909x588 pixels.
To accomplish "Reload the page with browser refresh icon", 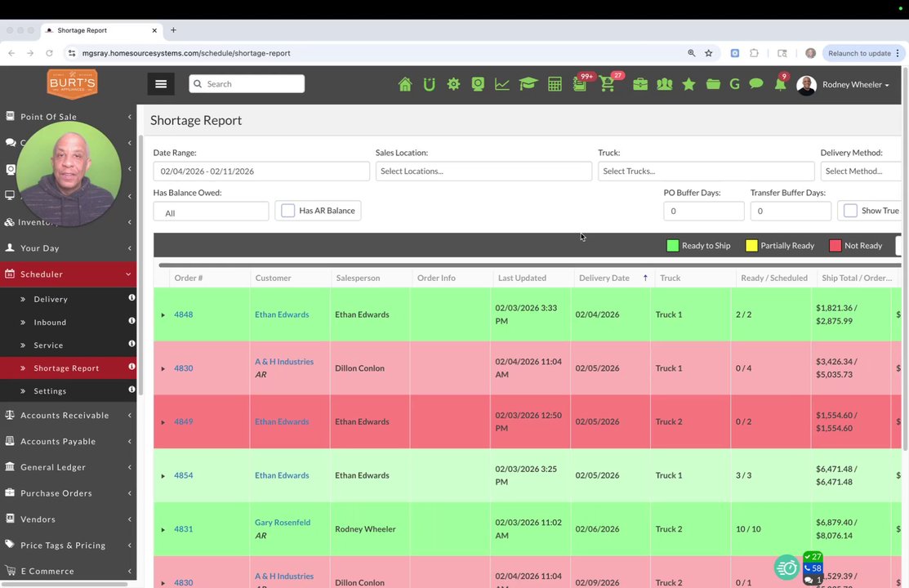I will 49,53.
